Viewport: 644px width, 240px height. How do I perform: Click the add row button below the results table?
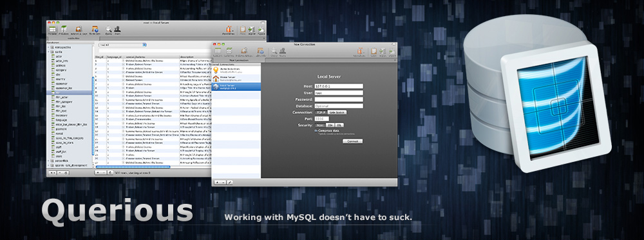coord(98,172)
